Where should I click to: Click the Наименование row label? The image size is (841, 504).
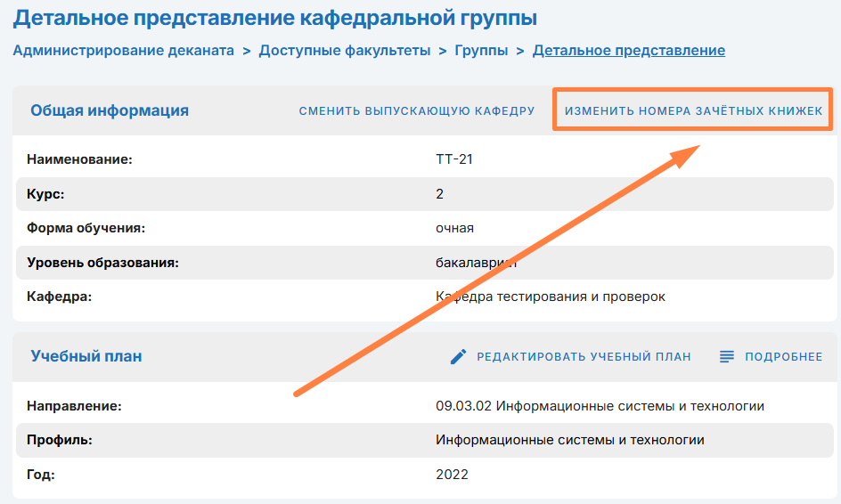pyautogui.click(x=79, y=160)
